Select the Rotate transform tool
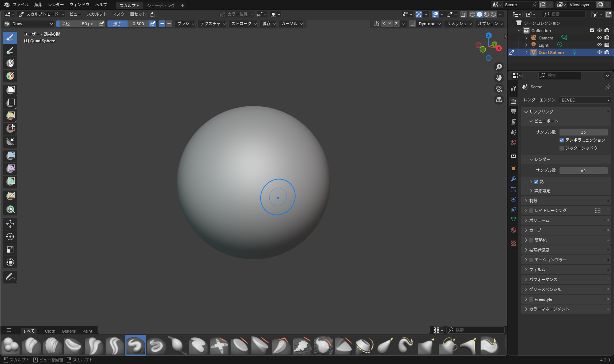This screenshot has width=614, height=364. tap(10, 237)
